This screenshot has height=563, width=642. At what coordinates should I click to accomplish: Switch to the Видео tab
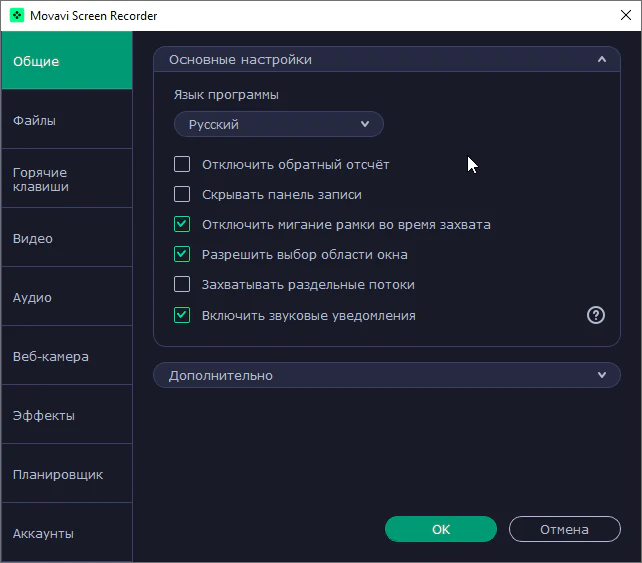pos(67,237)
